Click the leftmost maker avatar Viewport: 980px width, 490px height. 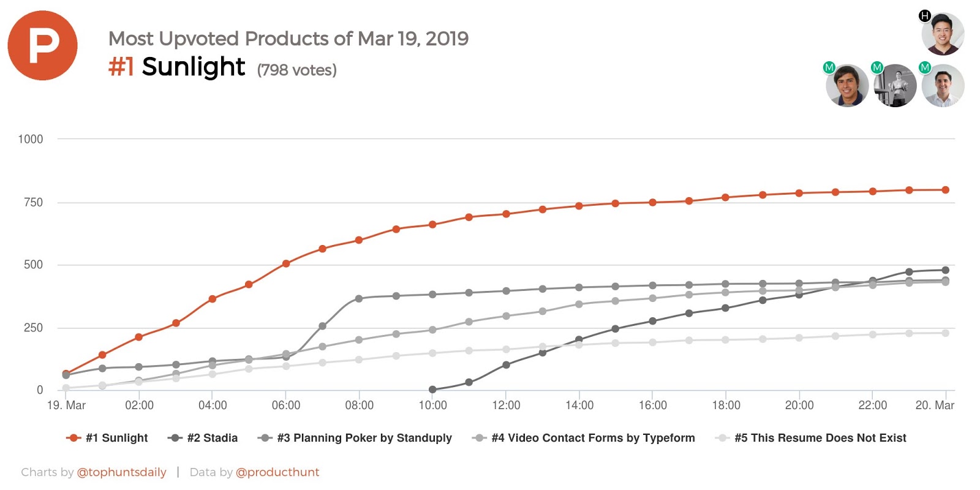click(847, 86)
